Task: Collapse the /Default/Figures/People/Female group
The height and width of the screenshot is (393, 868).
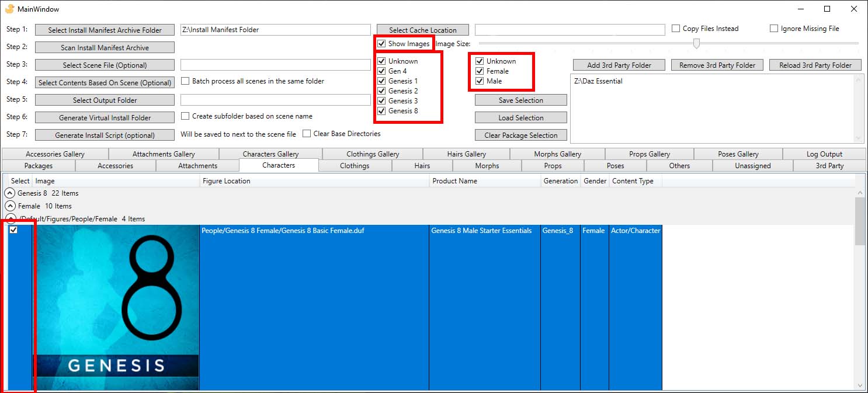Action: (10, 219)
